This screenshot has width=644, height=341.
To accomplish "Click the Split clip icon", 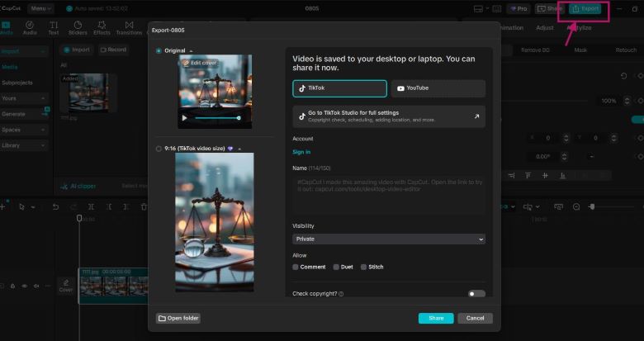I will coord(91,207).
